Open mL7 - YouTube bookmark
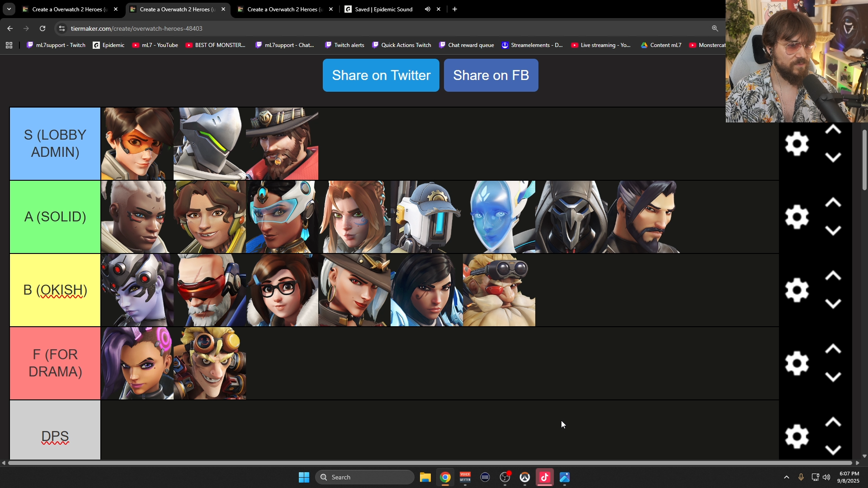868x488 pixels. 155,45
